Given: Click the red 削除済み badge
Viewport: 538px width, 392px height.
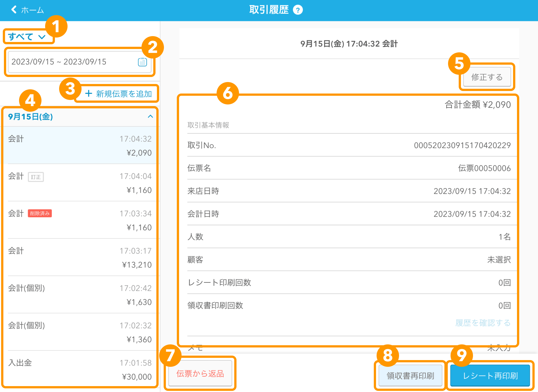Looking at the screenshot, I should coord(40,213).
